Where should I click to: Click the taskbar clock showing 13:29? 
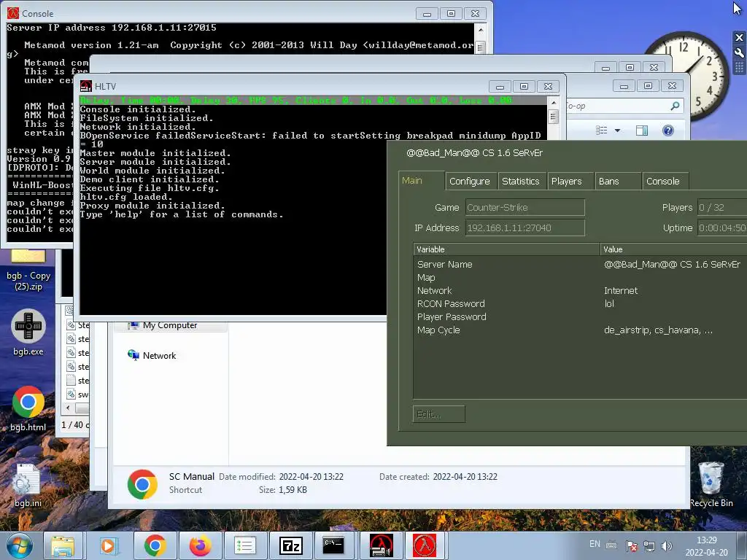coord(706,545)
